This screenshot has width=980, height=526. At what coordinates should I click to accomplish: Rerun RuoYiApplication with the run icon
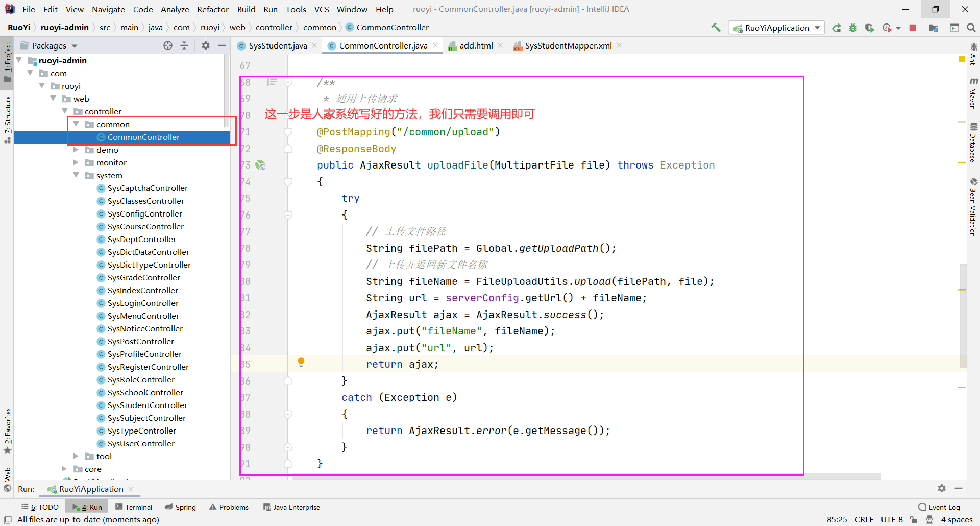tap(837, 28)
